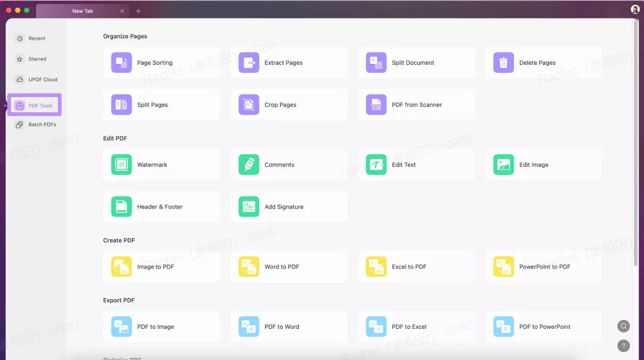644x360 pixels.
Task: Open the Comments highlighter icon
Action: tap(248, 165)
